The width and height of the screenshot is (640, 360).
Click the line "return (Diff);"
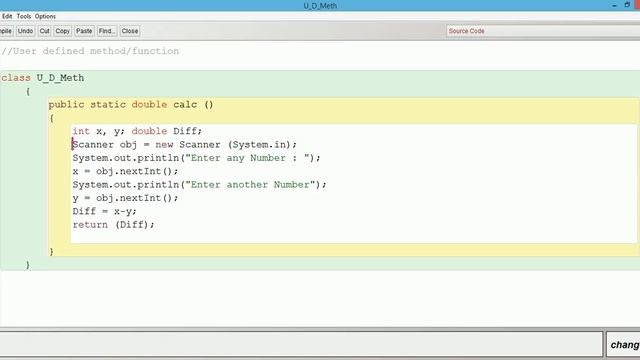coord(113,224)
